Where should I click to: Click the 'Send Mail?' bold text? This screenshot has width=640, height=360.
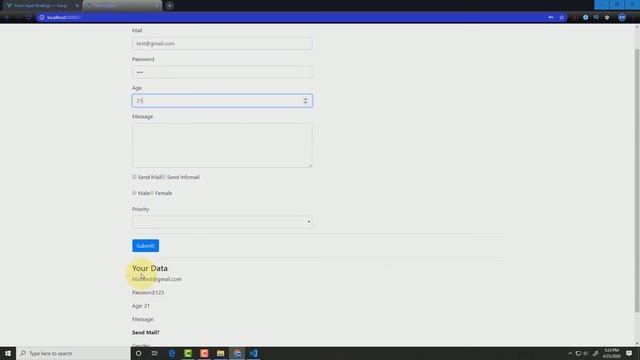(146, 332)
